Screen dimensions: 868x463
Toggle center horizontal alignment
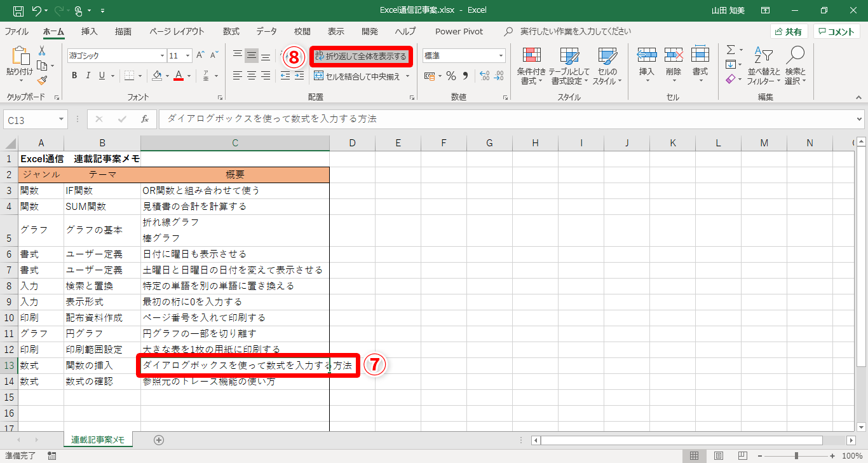(252, 76)
